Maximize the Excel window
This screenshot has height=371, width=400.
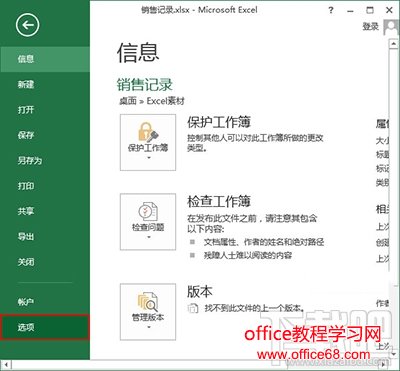tap(370, 10)
